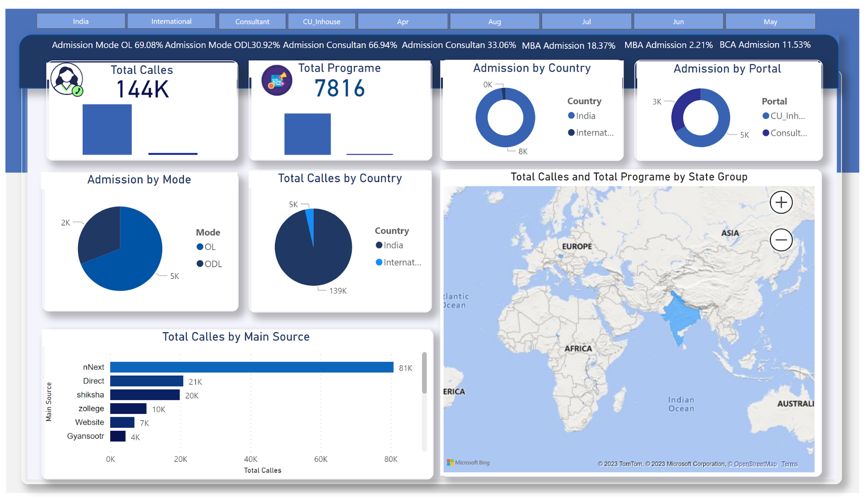
Task: Open the OpenStreetMap attribution link
Action: coord(752,464)
